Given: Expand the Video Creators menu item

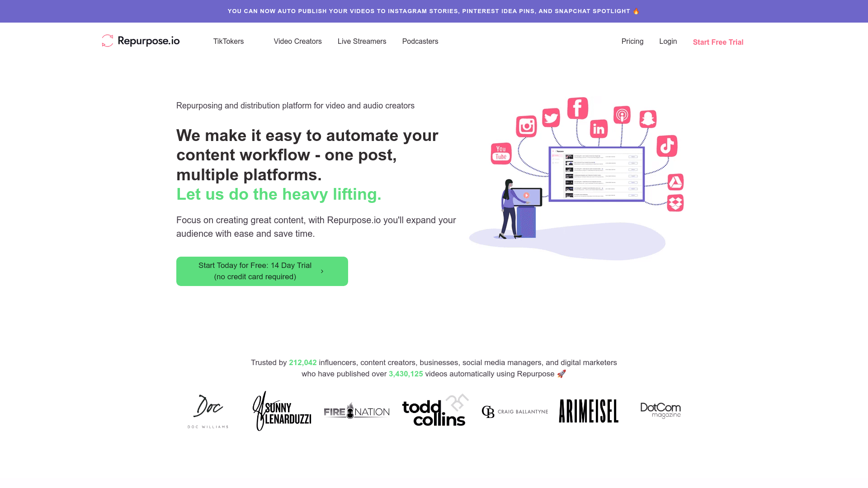Looking at the screenshot, I should pos(297,41).
